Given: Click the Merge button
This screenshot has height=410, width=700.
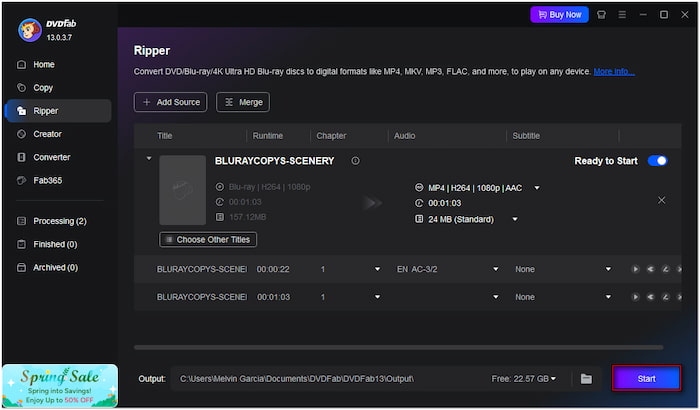Looking at the screenshot, I should (243, 102).
